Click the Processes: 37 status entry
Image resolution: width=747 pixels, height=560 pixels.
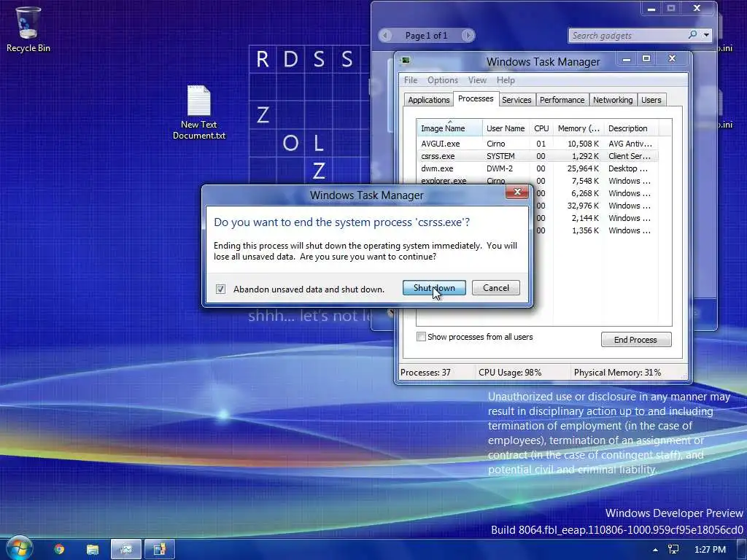coord(425,373)
